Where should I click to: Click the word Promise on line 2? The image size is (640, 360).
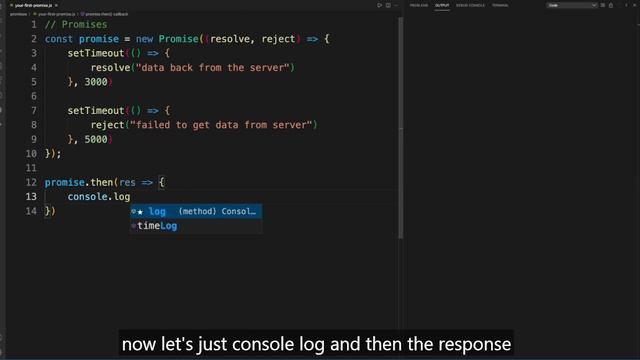[179, 39]
